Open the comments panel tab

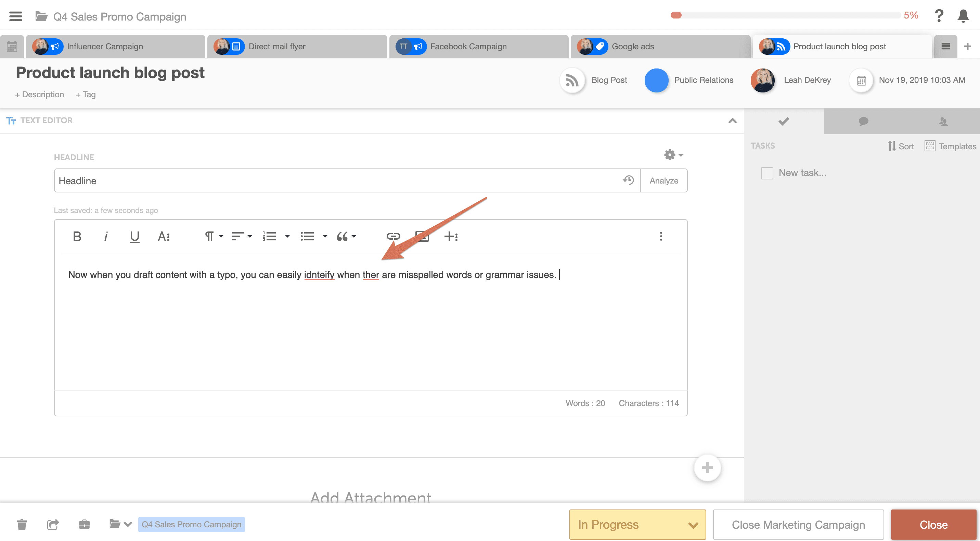click(x=863, y=121)
